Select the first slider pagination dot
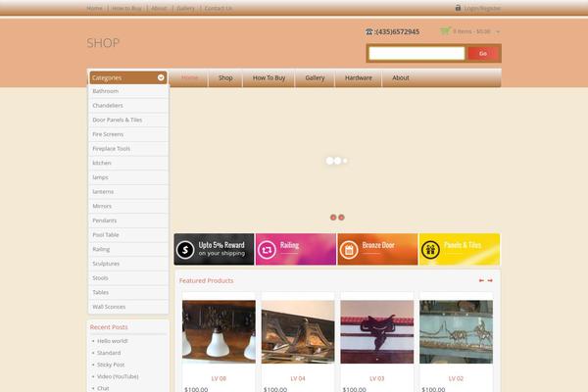Viewport: 588px width, 392px height. pos(333,218)
